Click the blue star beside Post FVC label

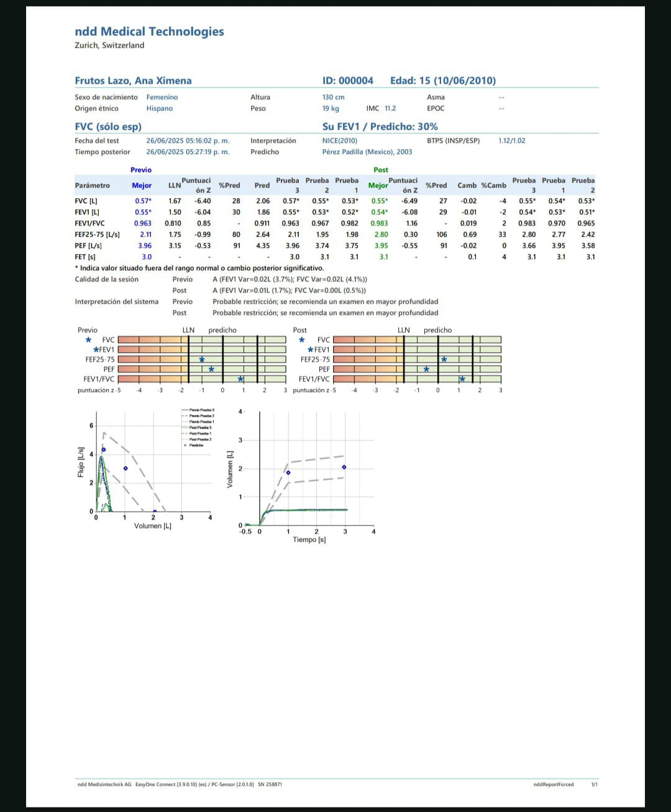302,340
